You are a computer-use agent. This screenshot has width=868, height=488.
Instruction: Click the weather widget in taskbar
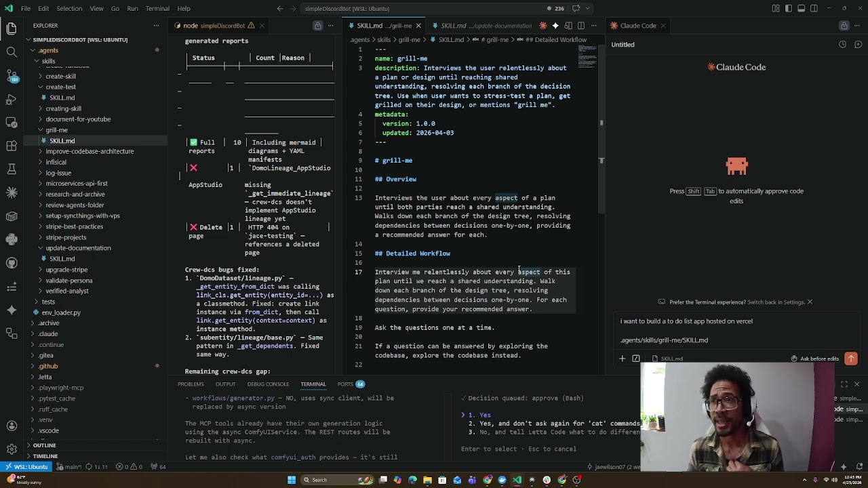point(25,479)
